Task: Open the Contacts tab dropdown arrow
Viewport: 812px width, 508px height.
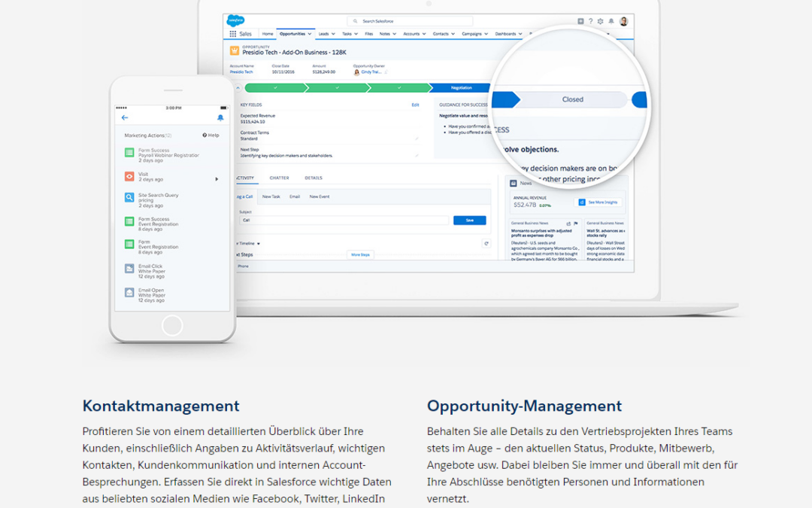Action: click(453, 34)
